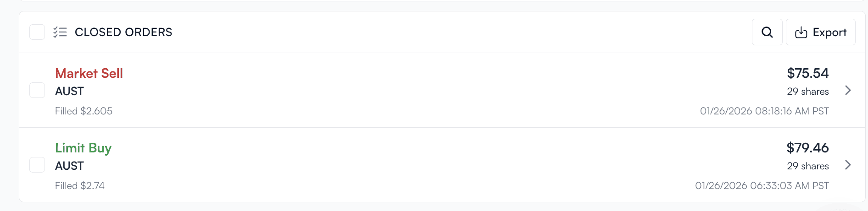The image size is (868, 211).
Task: Expand the Market Sell order chevron
Action: click(x=848, y=90)
